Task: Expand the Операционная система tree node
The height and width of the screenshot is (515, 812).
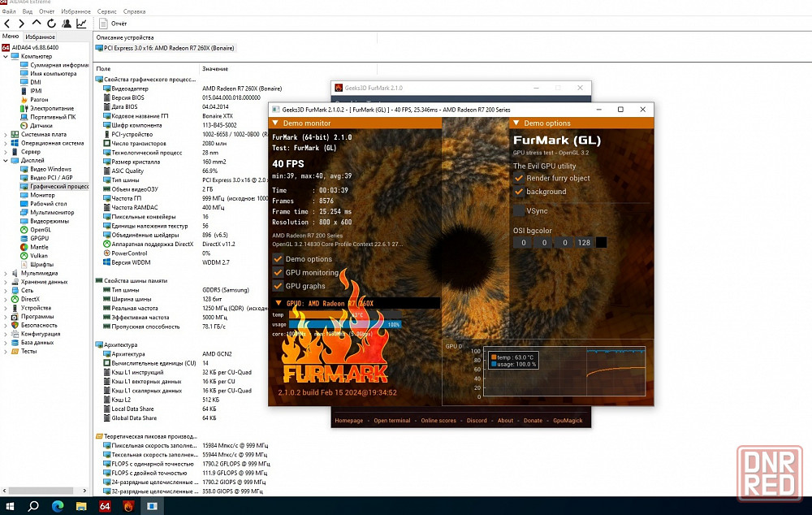Action: (x=5, y=143)
